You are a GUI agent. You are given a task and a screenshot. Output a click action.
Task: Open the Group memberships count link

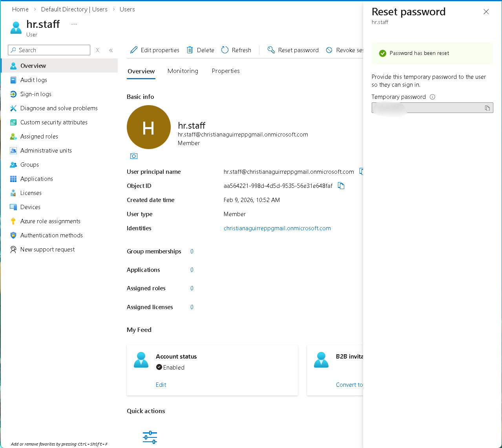[192, 251]
